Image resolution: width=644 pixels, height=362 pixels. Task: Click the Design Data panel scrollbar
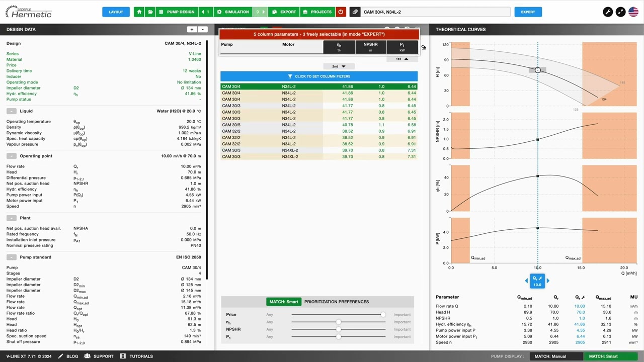207,160
